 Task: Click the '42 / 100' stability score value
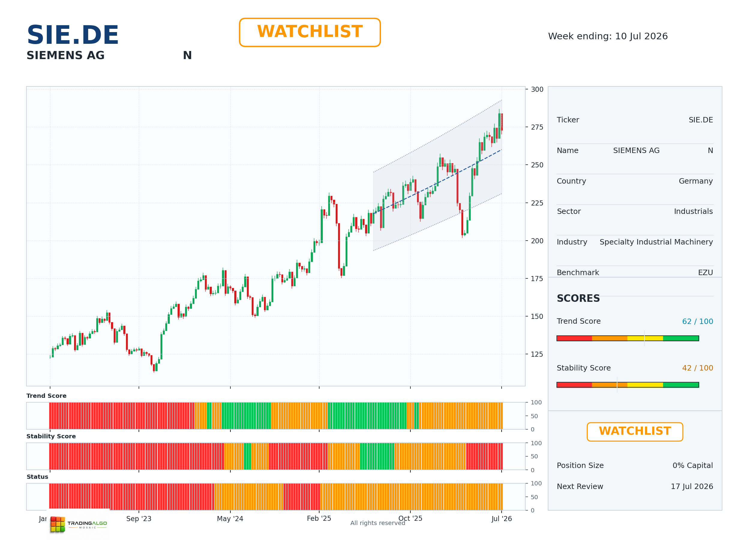[697, 368]
